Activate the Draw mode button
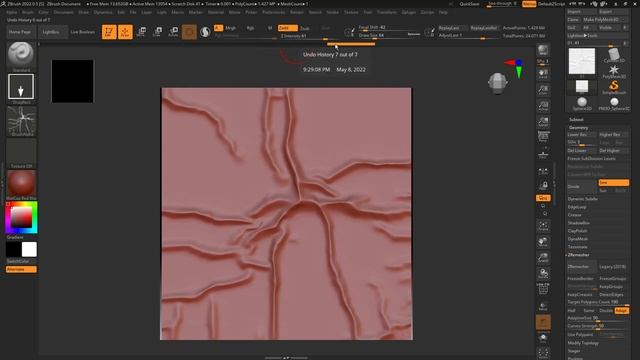 pos(125,32)
